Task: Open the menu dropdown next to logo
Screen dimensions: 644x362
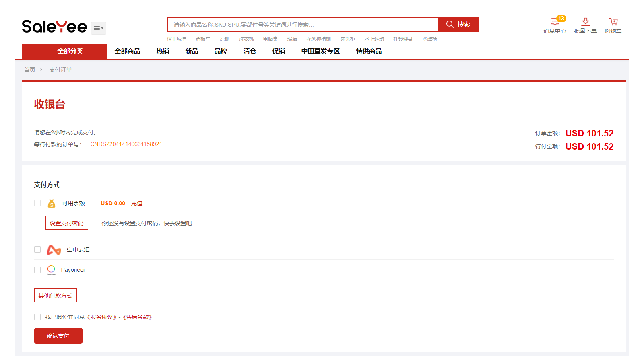Action: (x=99, y=28)
